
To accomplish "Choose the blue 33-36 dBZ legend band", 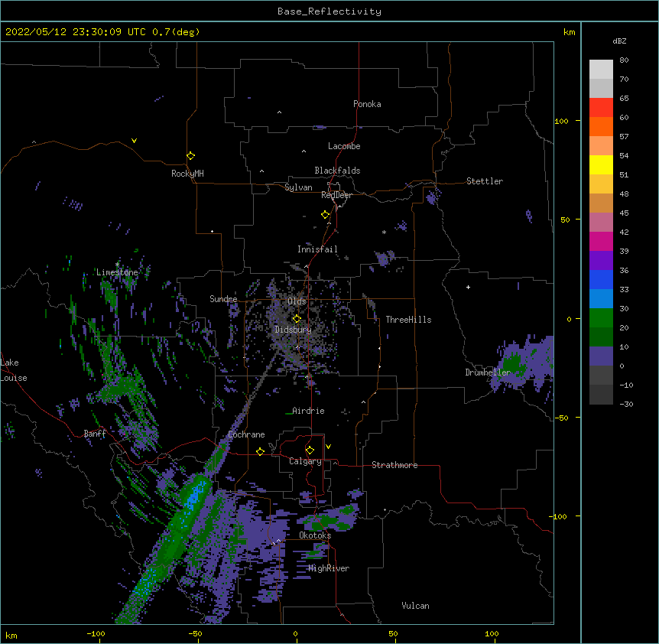I will [x=601, y=279].
